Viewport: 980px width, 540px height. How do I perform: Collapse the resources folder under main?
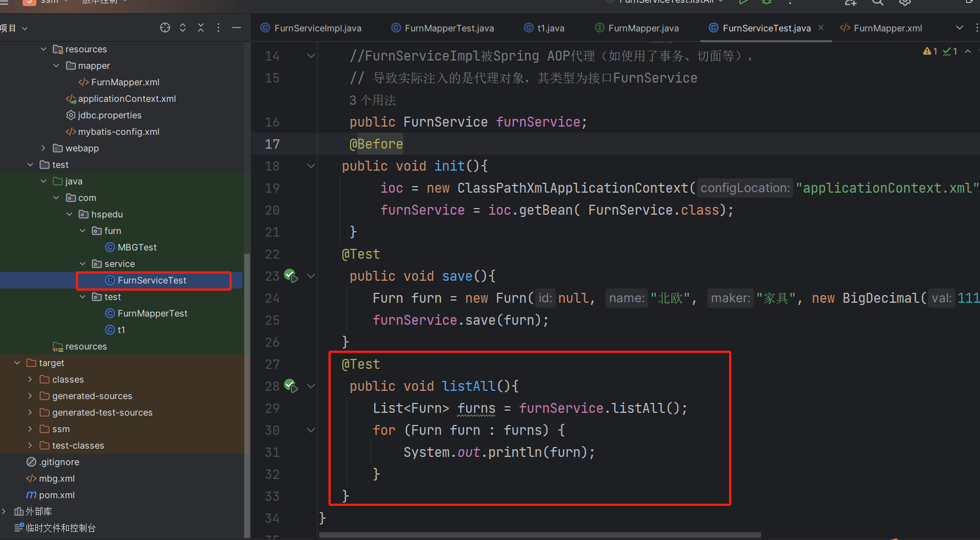[x=43, y=49]
